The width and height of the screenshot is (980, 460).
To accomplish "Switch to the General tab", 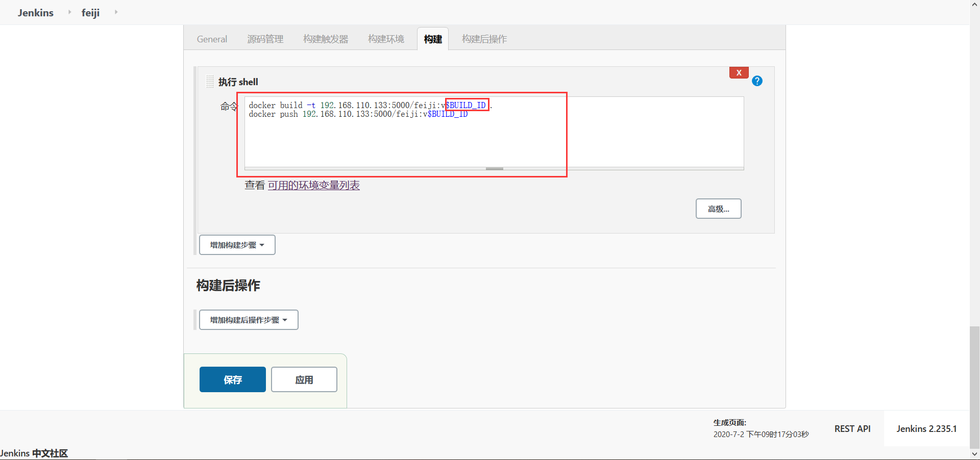I will pos(212,39).
